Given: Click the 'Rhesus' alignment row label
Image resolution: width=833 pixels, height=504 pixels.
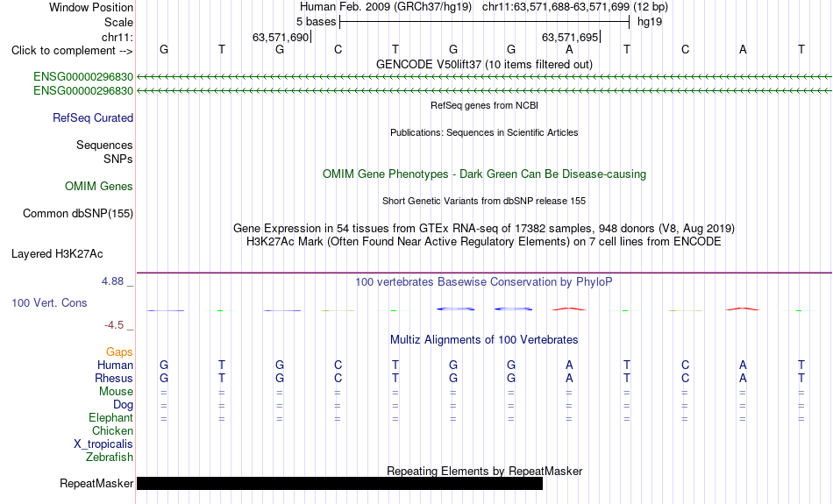Looking at the screenshot, I should point(114,378).
